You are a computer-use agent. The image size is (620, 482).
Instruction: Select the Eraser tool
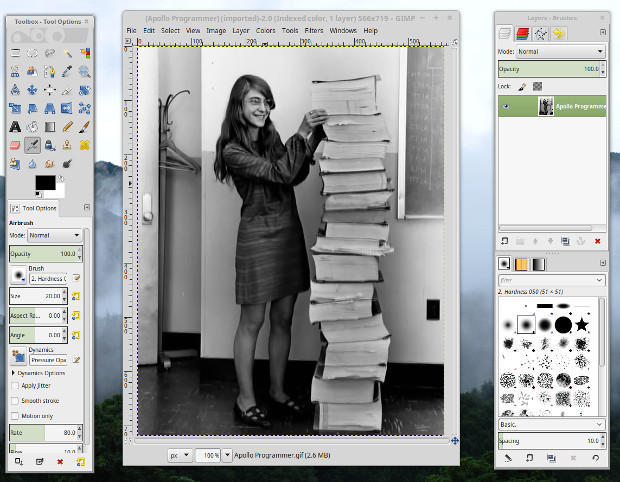[x=16, y=144]
